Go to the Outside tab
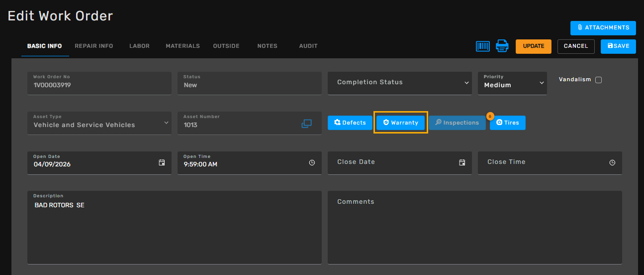 (226, 46)
